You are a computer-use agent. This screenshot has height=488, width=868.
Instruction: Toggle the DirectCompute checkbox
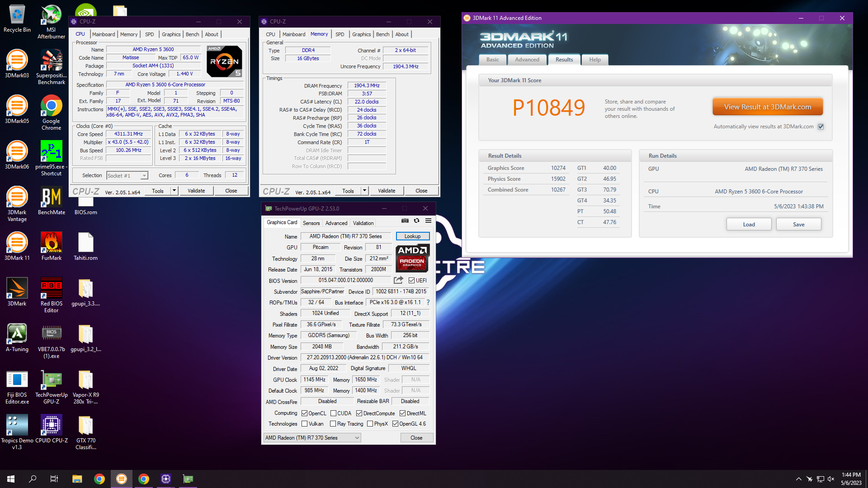(359, 413)
